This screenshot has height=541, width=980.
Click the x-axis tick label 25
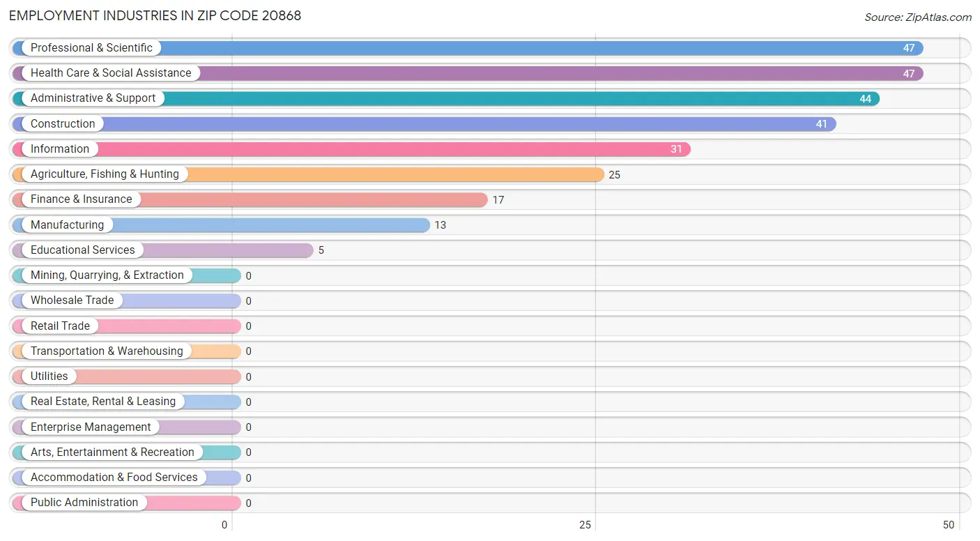coord(585,525)
